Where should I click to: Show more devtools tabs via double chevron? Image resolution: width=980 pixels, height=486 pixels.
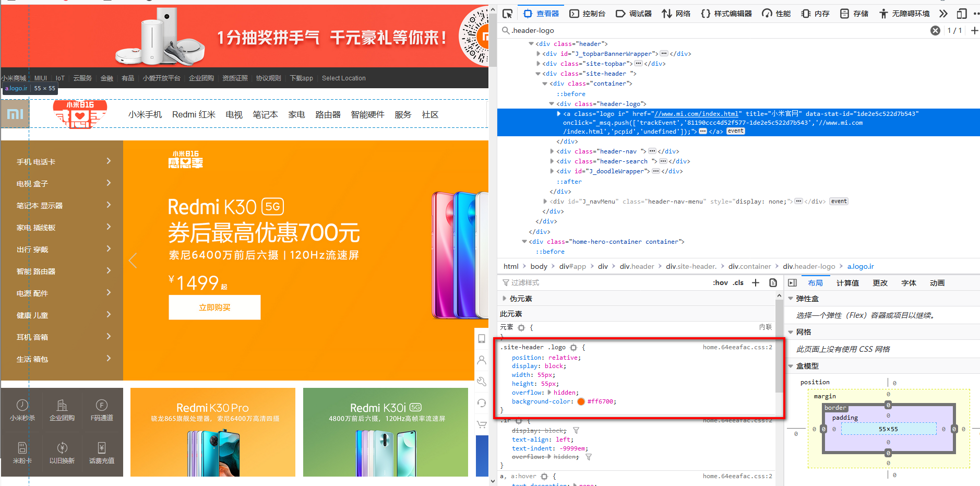click(943, 14)
